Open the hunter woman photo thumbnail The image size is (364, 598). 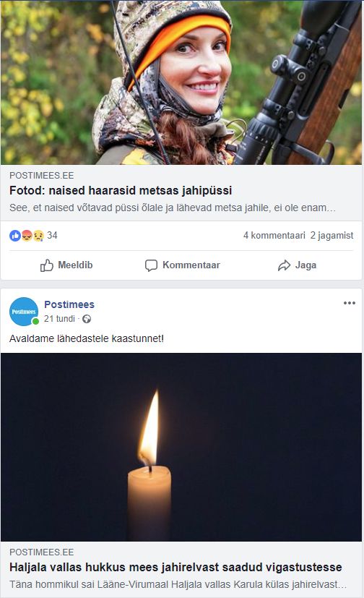181,82
